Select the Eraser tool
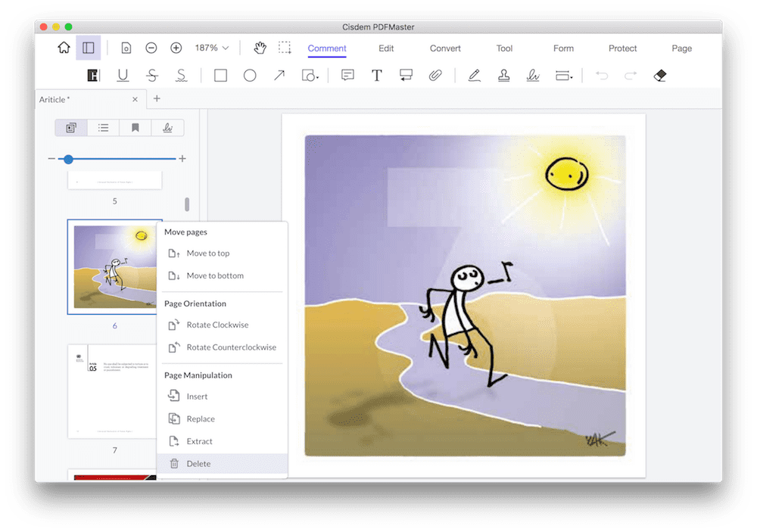Screen dimensions: 757x532 (660, 76)
